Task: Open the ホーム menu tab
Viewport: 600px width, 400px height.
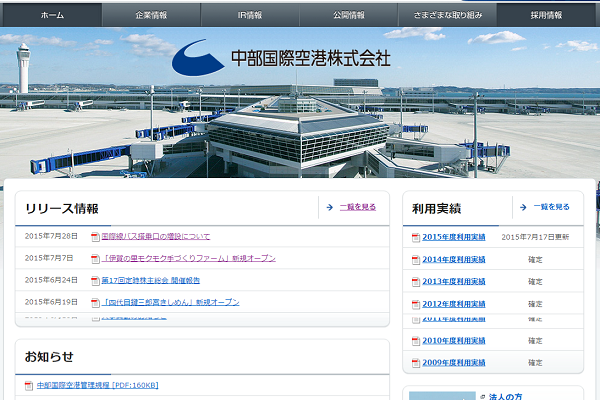Action: pos(51,15)
